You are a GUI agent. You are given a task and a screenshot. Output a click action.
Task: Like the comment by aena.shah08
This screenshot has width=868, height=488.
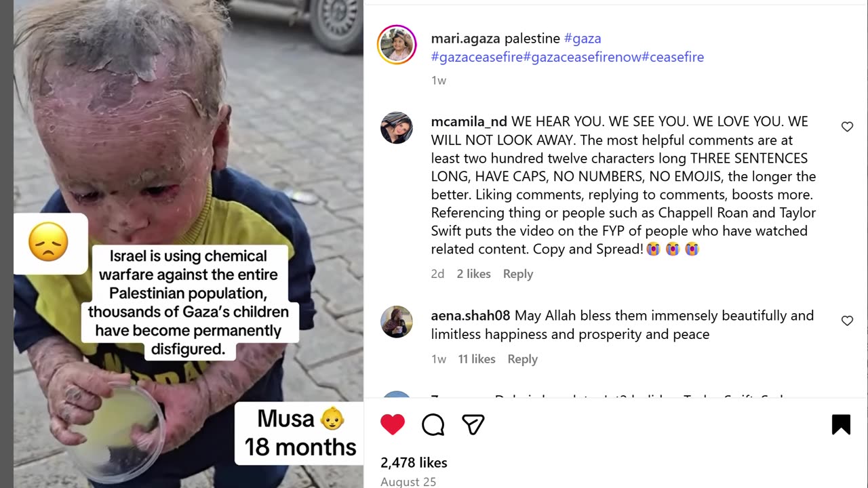[847, 321]
